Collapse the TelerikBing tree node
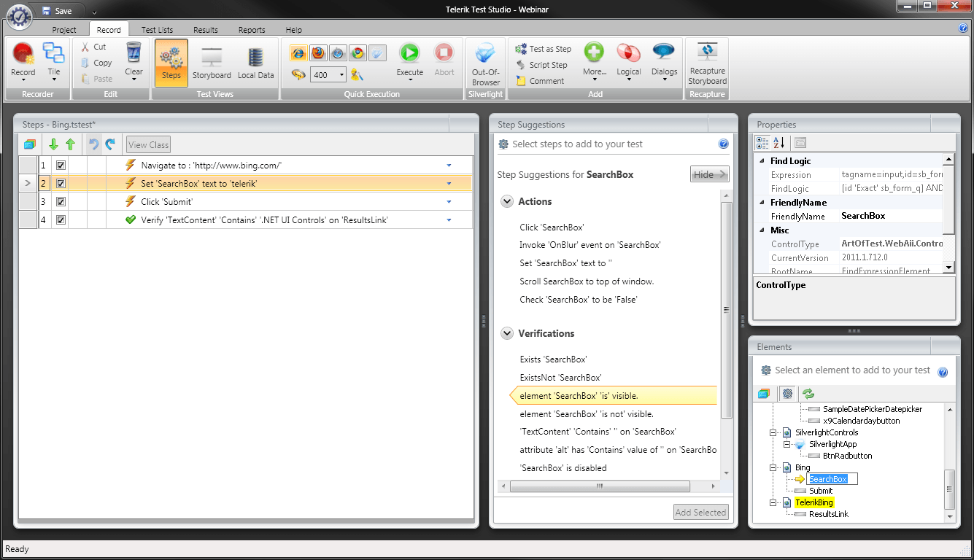 [774, 502]
